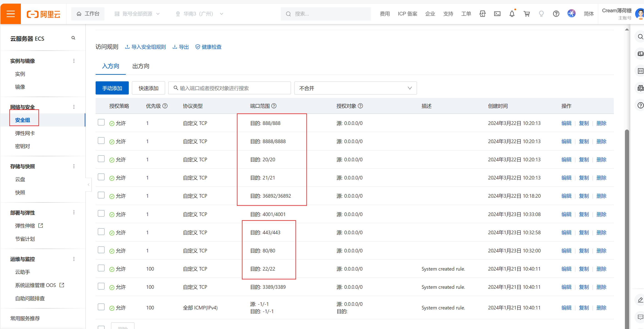Open 存储与快照 section more options dots
The image size is (644, 329).
click(x=74, y=166)
